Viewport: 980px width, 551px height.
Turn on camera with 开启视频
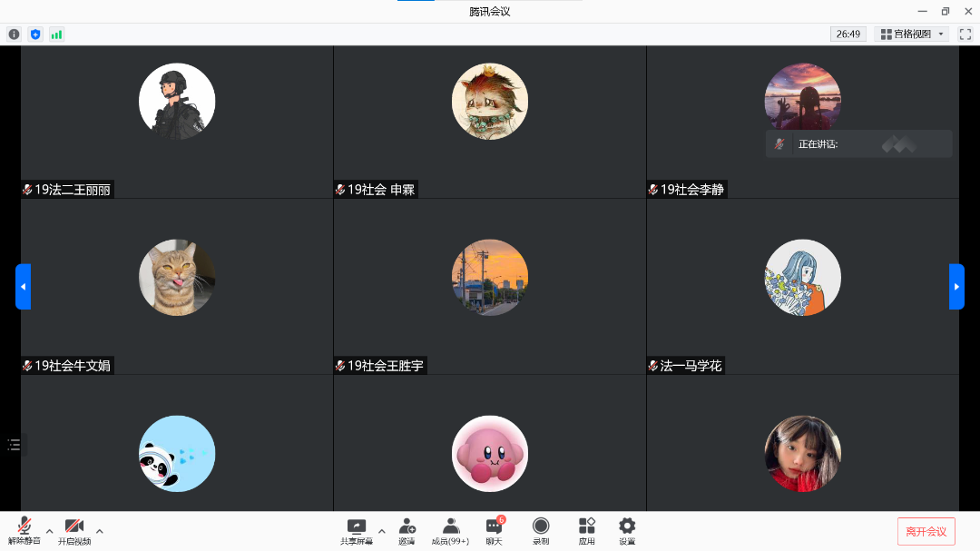tap(74, 531)
